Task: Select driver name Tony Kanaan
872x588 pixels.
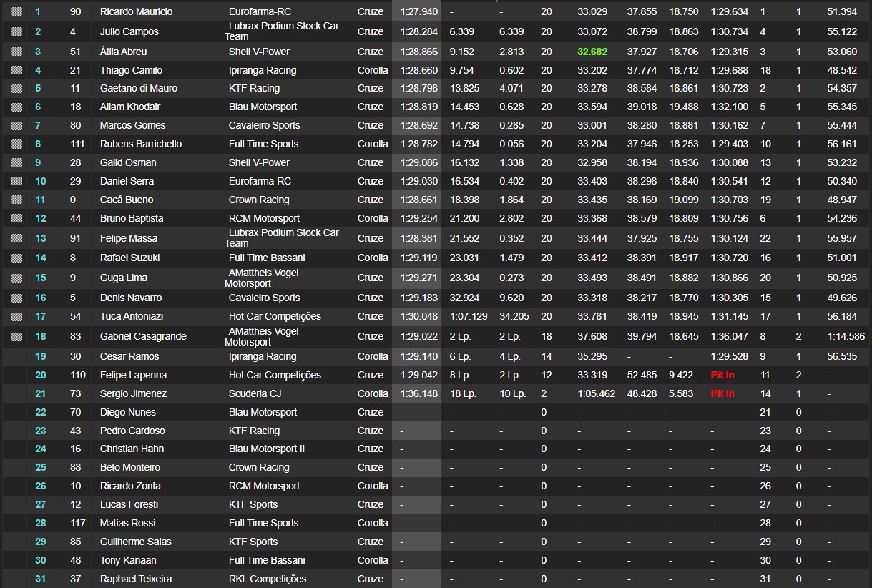Action: click(128, 560)
